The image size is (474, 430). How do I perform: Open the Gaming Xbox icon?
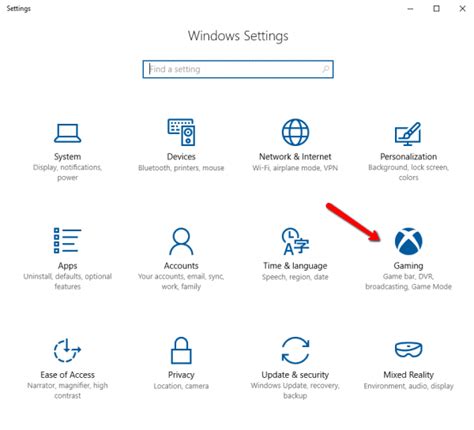coord(408,241)
